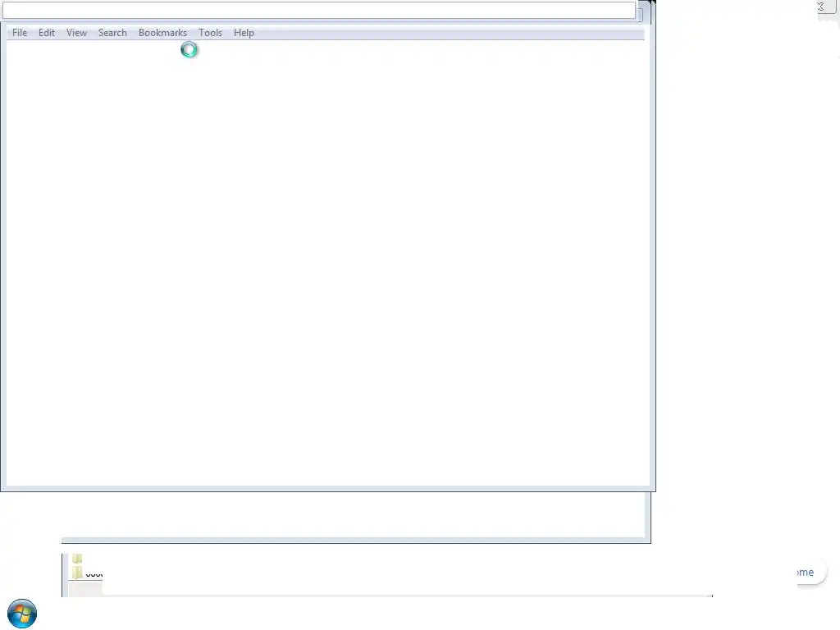This screenshot has height=630, width=840.
Task: Open the Edit menu
Action: pos(47,33)
